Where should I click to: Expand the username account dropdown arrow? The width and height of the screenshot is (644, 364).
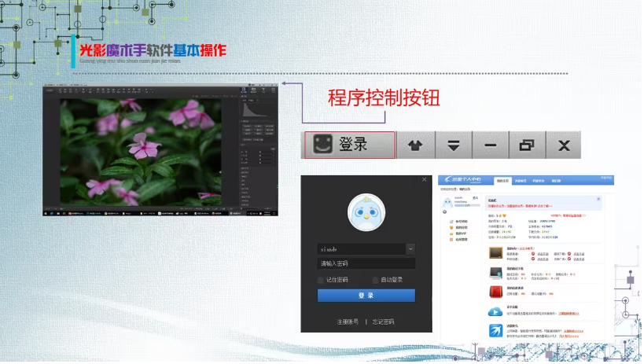pyautogui.click(x=410, y=248)
